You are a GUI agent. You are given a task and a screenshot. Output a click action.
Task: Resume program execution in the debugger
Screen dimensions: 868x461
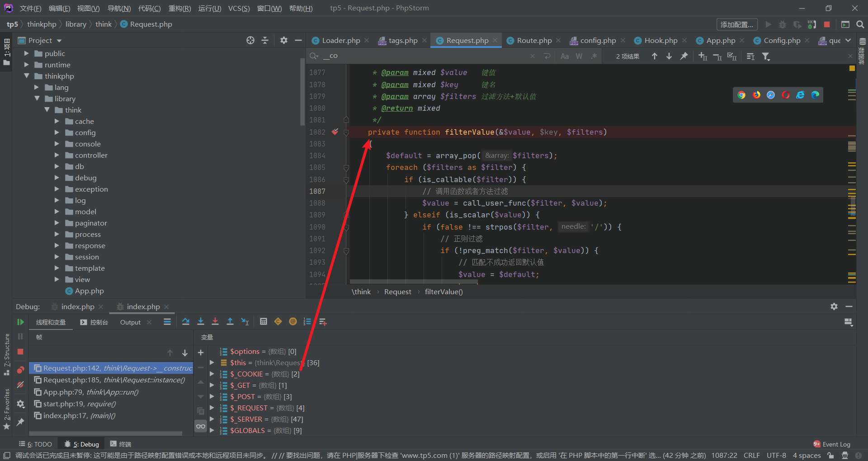21,322
